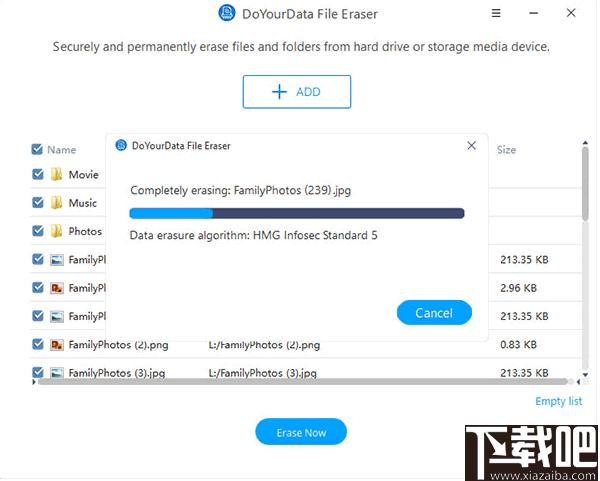Click the Name column header label
The image size is (600, 481).
[x=62, y=150]
